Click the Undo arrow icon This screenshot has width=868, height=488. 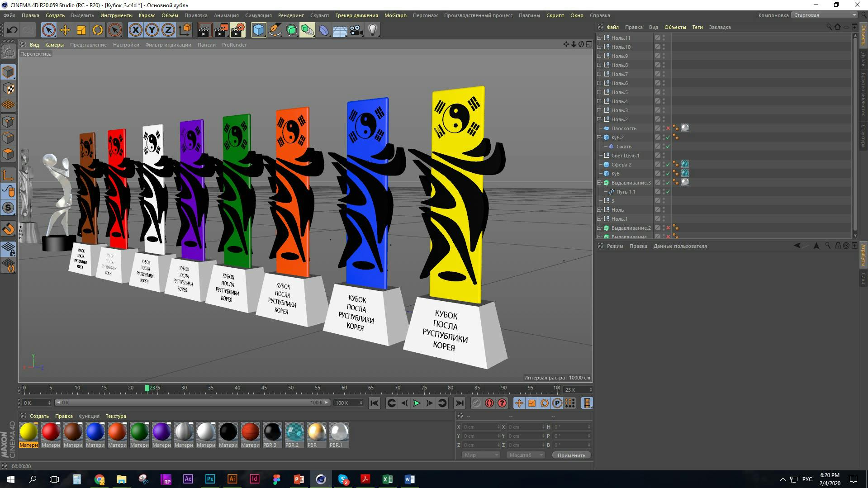(x=12, y=30)
